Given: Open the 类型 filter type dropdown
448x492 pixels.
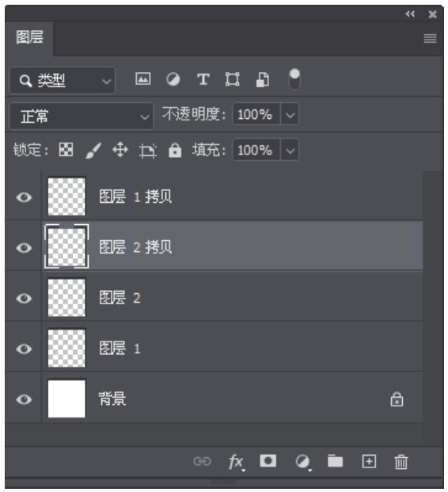Looking at the screenshot, I should 63,80.
